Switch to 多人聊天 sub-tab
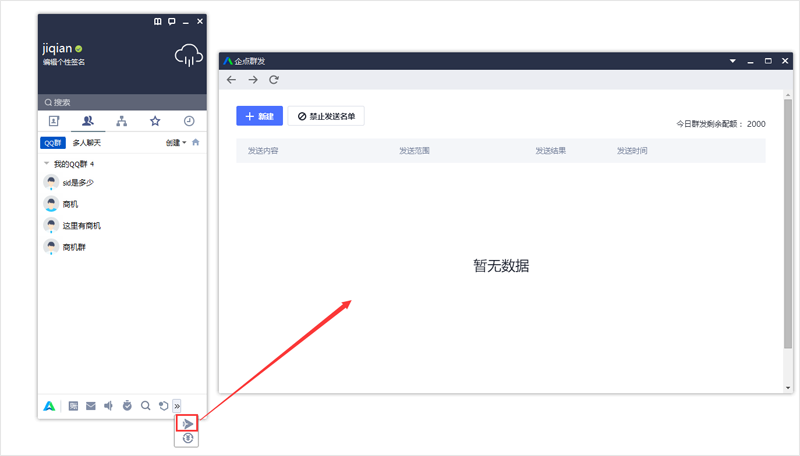The width and height of the screenshot is (800, 456). [87, 143]
